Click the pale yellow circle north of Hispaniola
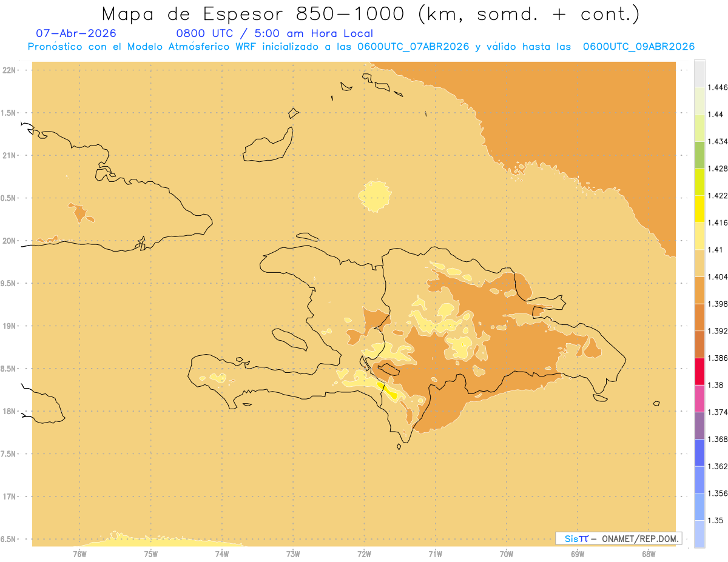728x562 pixels. tap(376, 196)
